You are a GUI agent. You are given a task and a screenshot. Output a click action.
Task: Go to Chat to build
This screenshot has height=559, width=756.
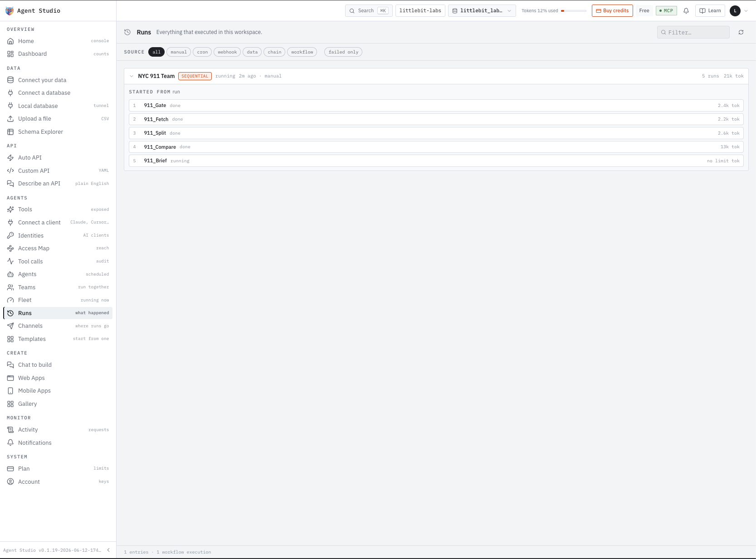58,365
